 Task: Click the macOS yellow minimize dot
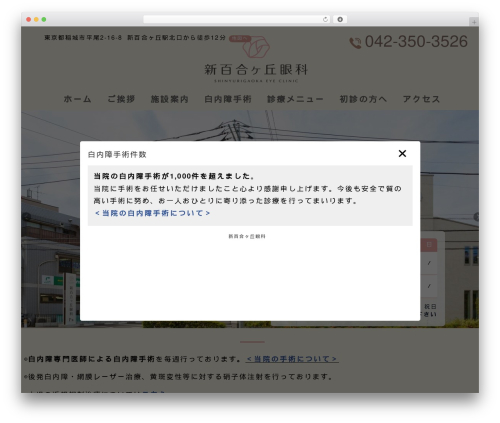(x=36, y=19)
